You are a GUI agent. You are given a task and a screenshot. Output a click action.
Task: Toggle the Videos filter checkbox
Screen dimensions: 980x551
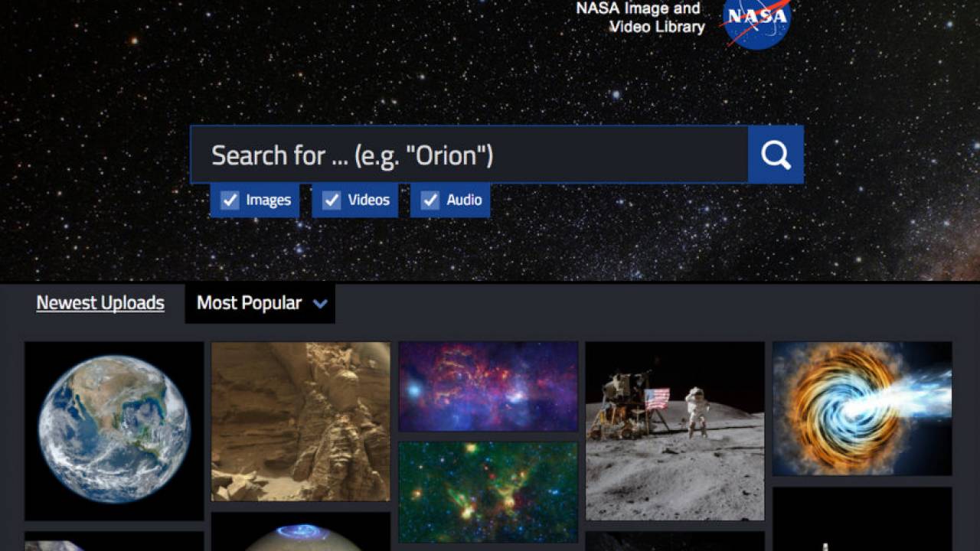click(332, 201)
